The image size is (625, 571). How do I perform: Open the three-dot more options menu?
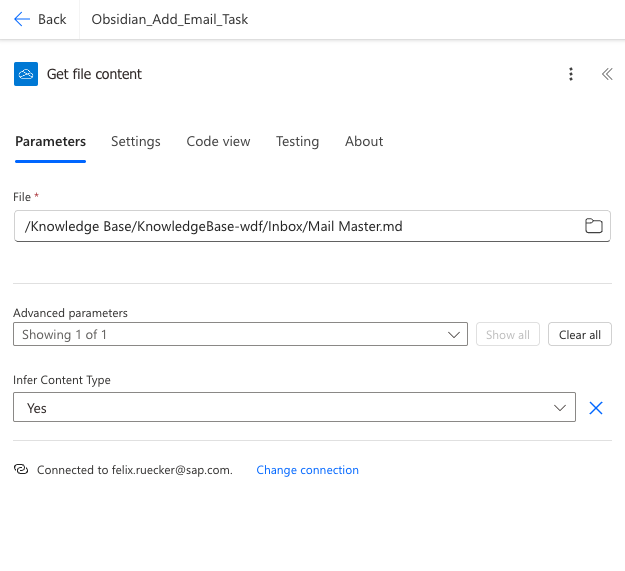click(571, 74)
